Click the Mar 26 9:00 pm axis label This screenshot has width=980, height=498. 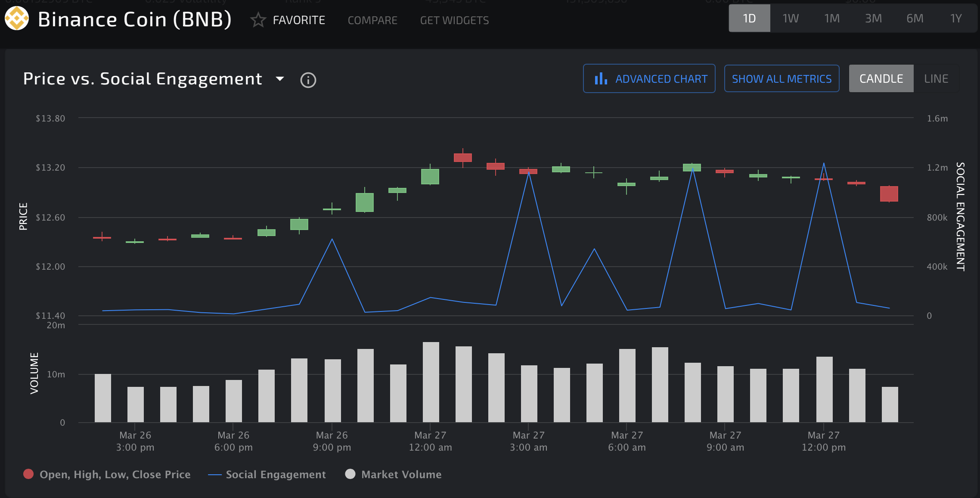pyautogui.click(x=332, y=441)
